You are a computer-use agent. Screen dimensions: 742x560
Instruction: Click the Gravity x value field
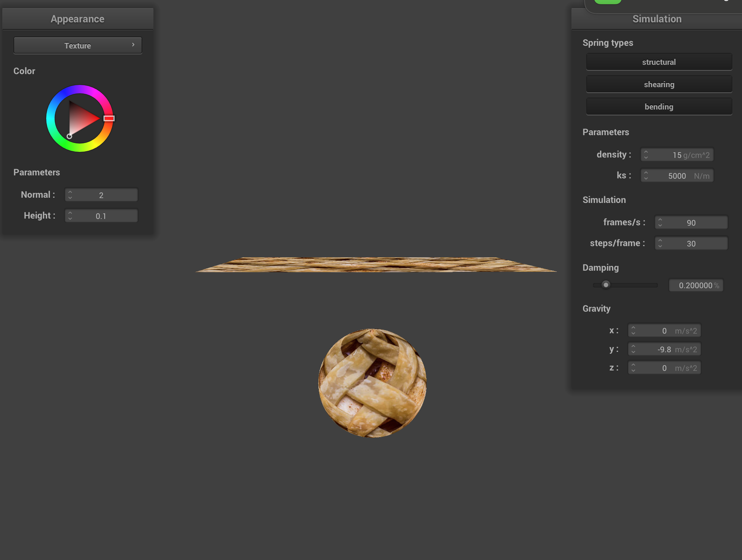click(664, 330)
